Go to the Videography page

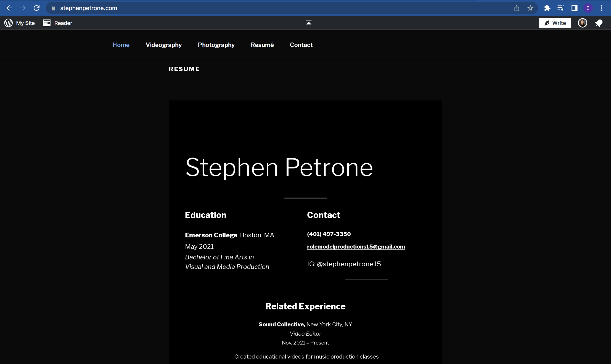pos(164,45)
